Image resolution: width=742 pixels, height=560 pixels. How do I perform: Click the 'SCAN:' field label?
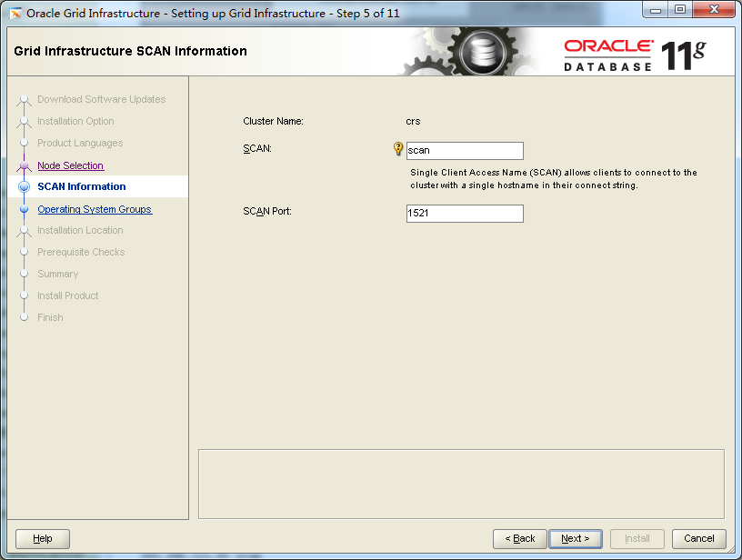(257, 148)
